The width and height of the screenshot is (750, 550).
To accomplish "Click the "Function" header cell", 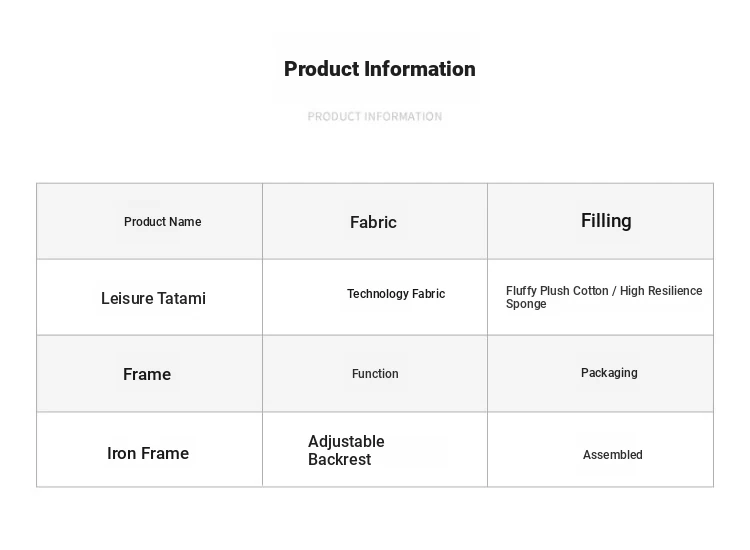I will [x=375, y=374].
